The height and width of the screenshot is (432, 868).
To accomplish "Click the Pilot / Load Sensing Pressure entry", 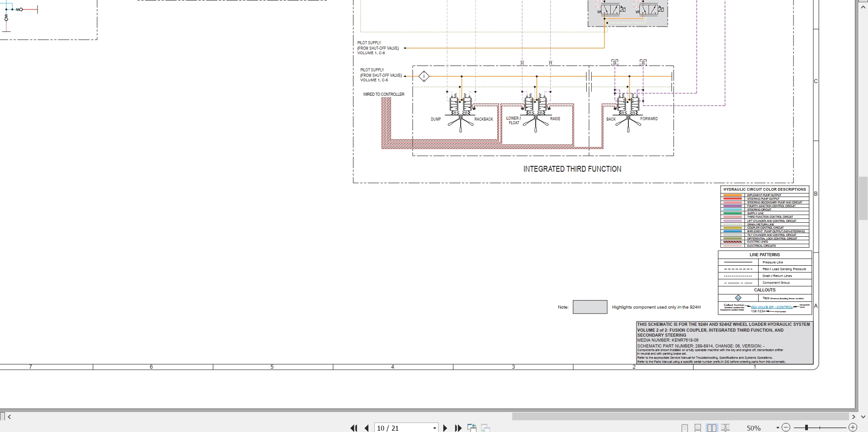I will (x=765, y=269).
